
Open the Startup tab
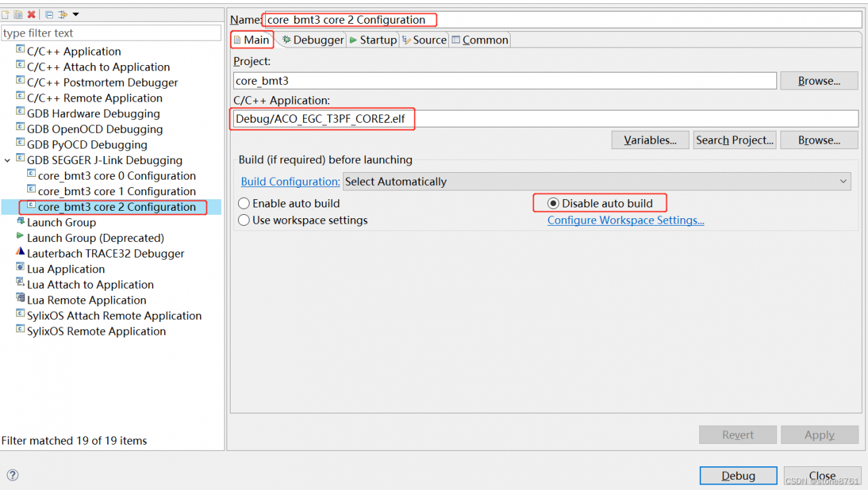[x=373, y=40]
